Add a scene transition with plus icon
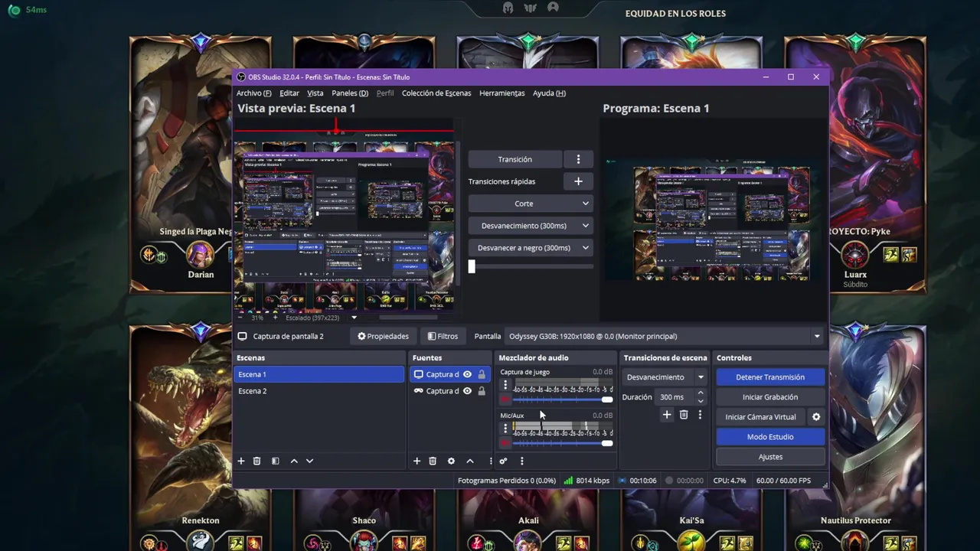Image resolution: width=980 pixels, height=551 pixels. click(667, 415)
